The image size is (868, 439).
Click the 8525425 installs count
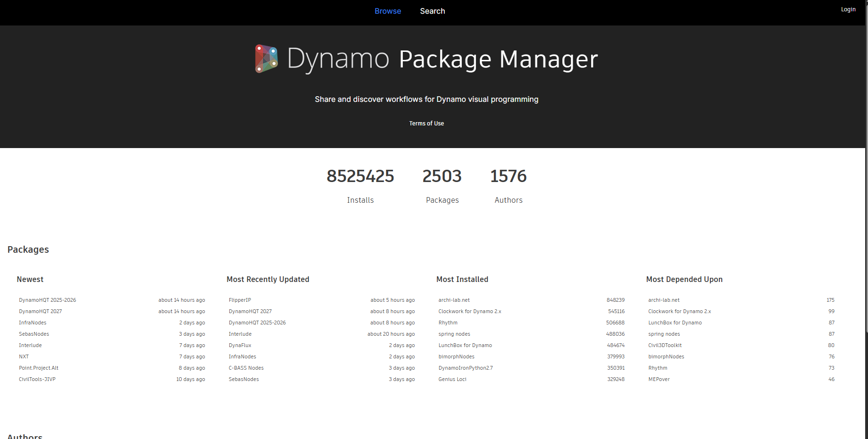coord(360,176)
